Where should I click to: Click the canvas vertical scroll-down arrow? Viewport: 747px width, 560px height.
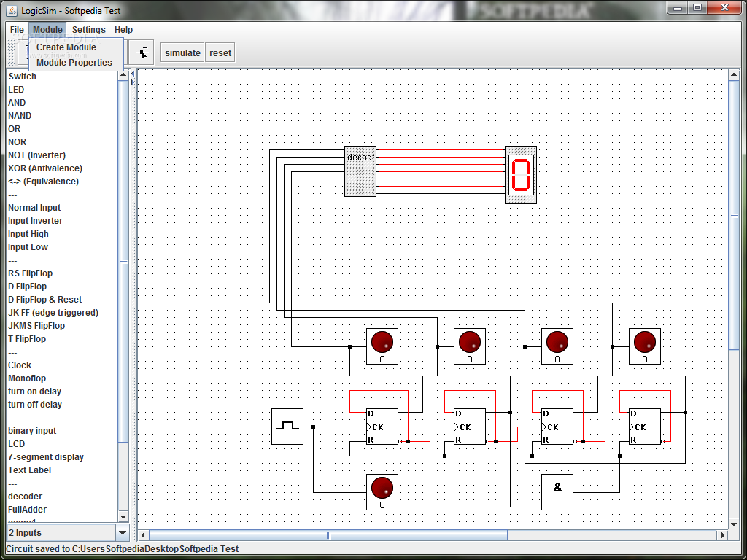point(734,524)
